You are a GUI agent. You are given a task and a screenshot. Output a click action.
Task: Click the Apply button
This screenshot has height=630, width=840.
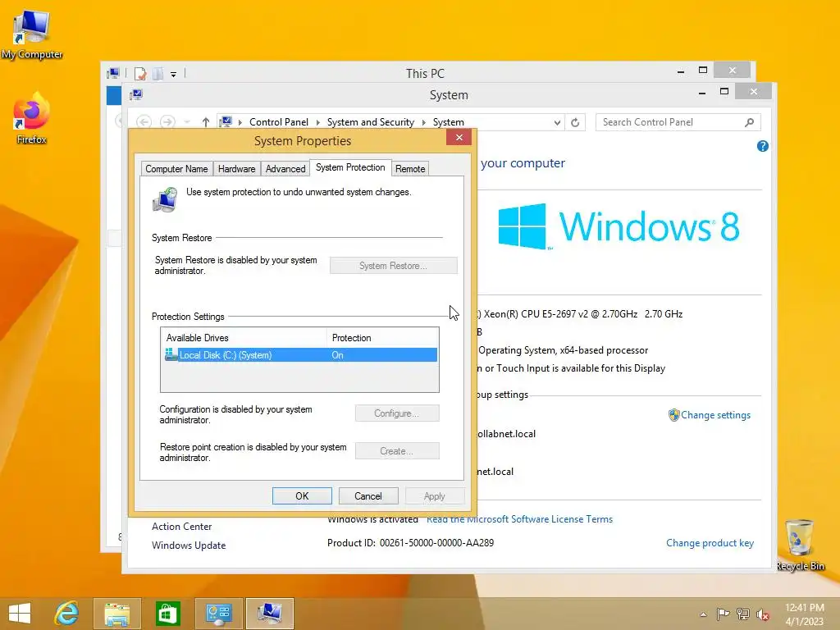click(x=435, y=496)
